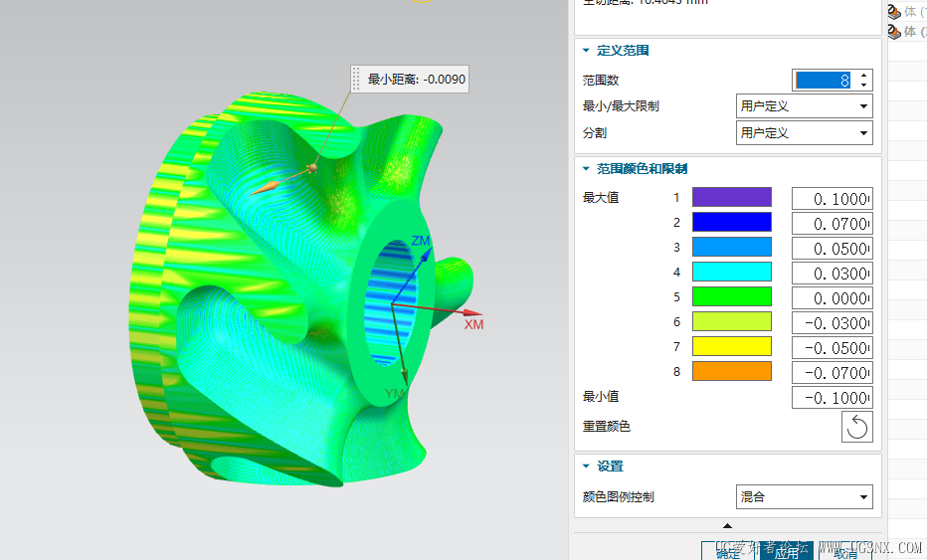The height and width of the screenshot is (560, 927).
Task: Click the 取消 button
Action: (x=845, y=552)
